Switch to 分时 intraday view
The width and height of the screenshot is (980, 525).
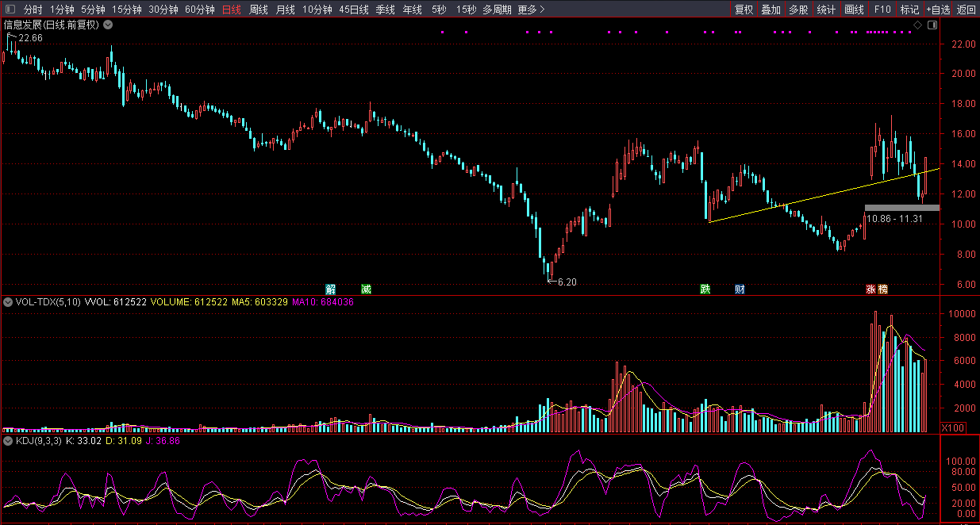33,10
